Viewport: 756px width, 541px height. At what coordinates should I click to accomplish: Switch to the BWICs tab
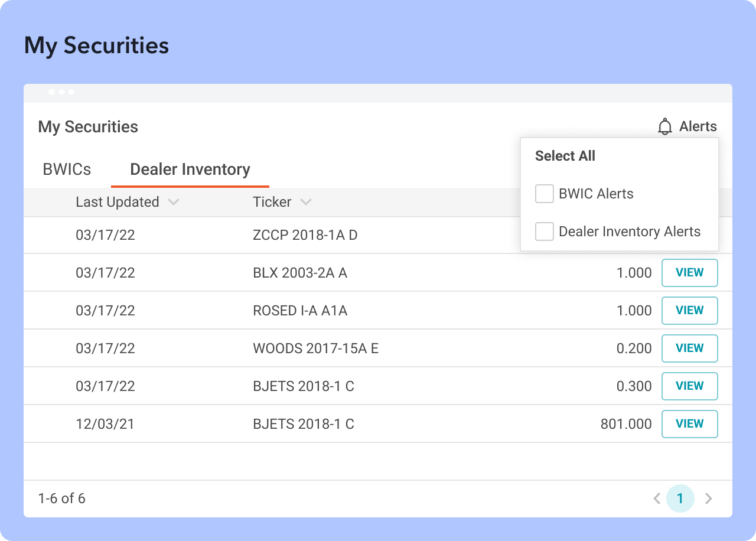coord(67,170)
